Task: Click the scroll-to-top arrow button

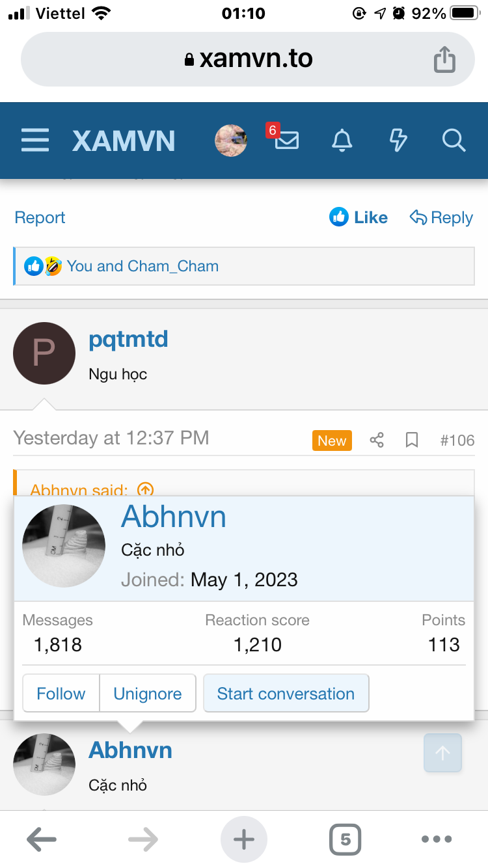Action: [x=442, y=753]
